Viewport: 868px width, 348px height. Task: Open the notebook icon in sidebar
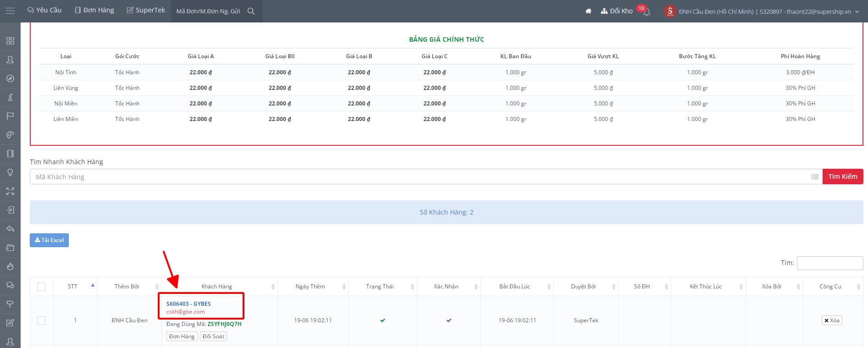(10, 154)
